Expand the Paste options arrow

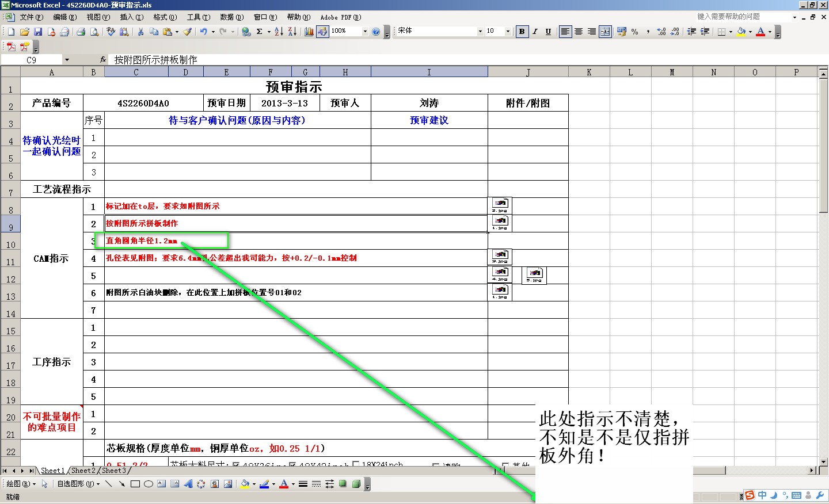(x=177, y=32)
